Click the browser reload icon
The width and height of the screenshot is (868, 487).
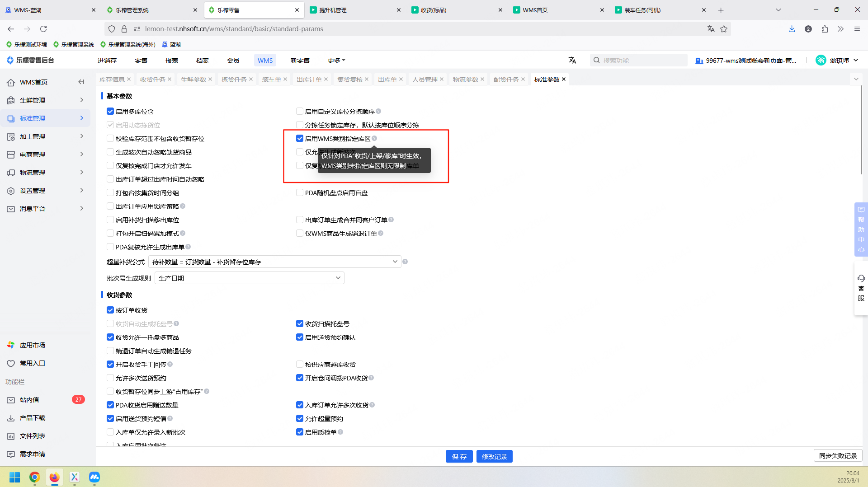coord(43,29)
